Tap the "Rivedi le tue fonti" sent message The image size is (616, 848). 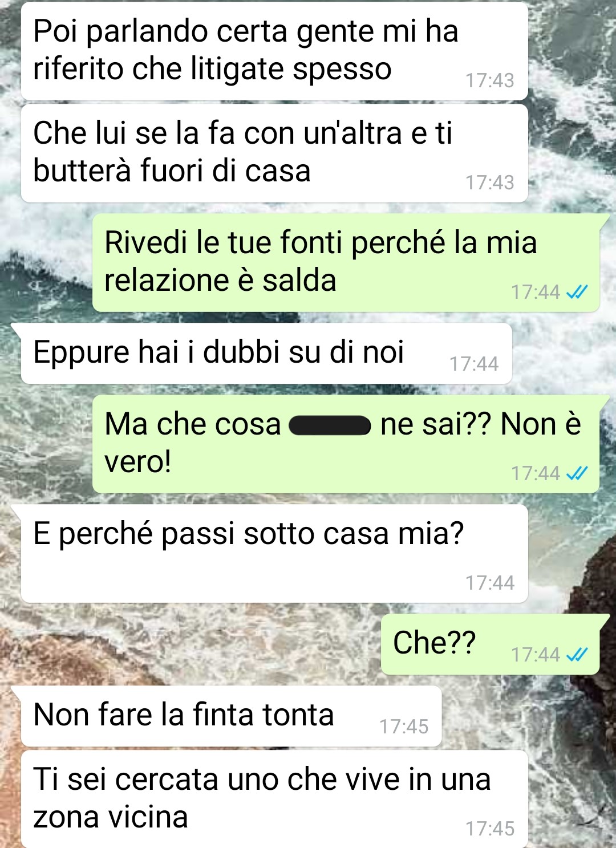(346, 262)
